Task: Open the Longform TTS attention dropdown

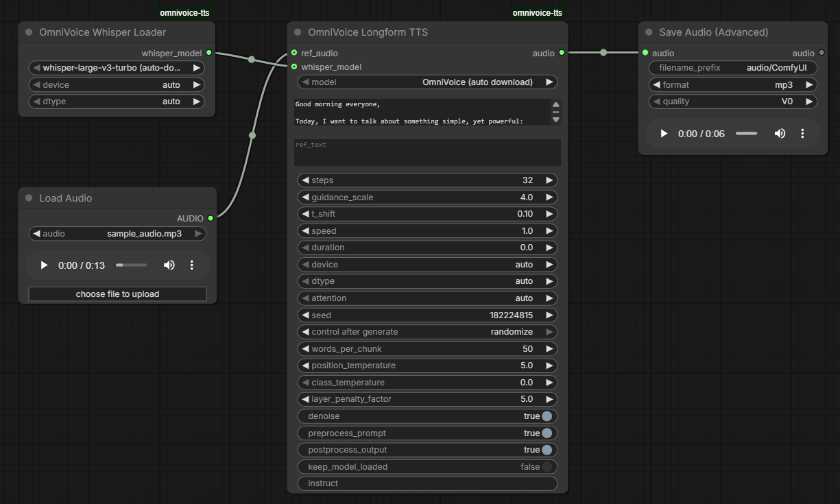Action: (427, 298)
